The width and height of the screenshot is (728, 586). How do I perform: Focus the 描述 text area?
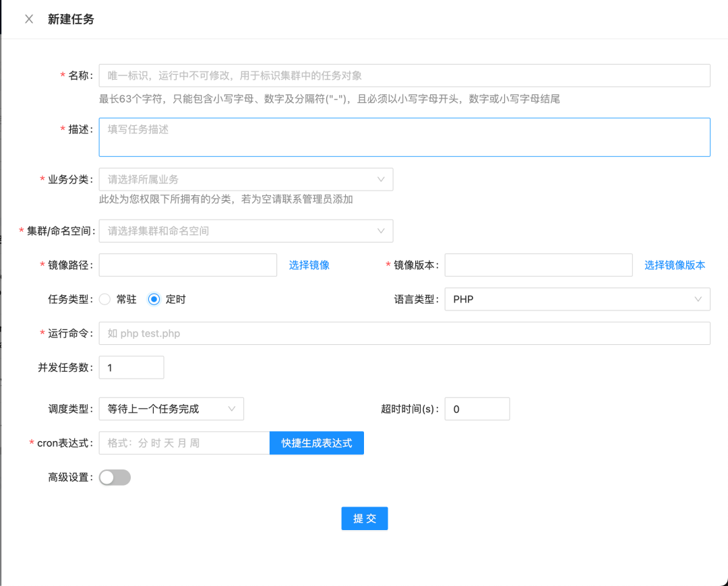pyautogui.click(x=404, y=137)
